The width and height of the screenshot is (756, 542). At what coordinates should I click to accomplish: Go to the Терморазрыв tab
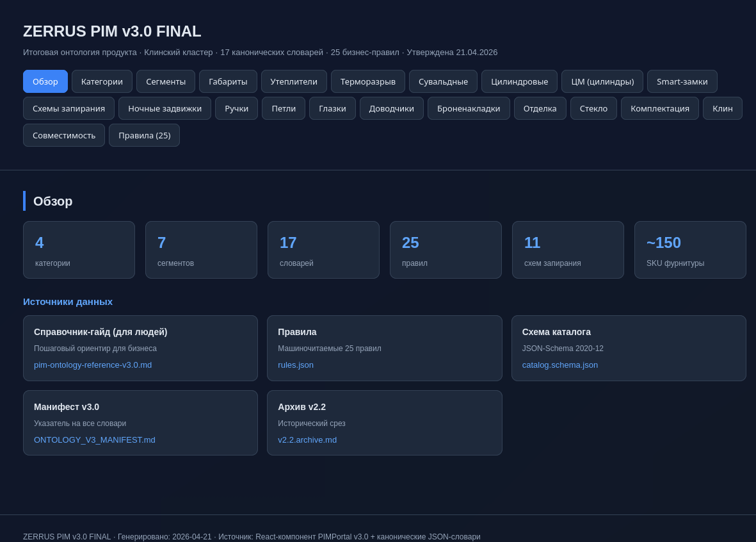point(368,81)
